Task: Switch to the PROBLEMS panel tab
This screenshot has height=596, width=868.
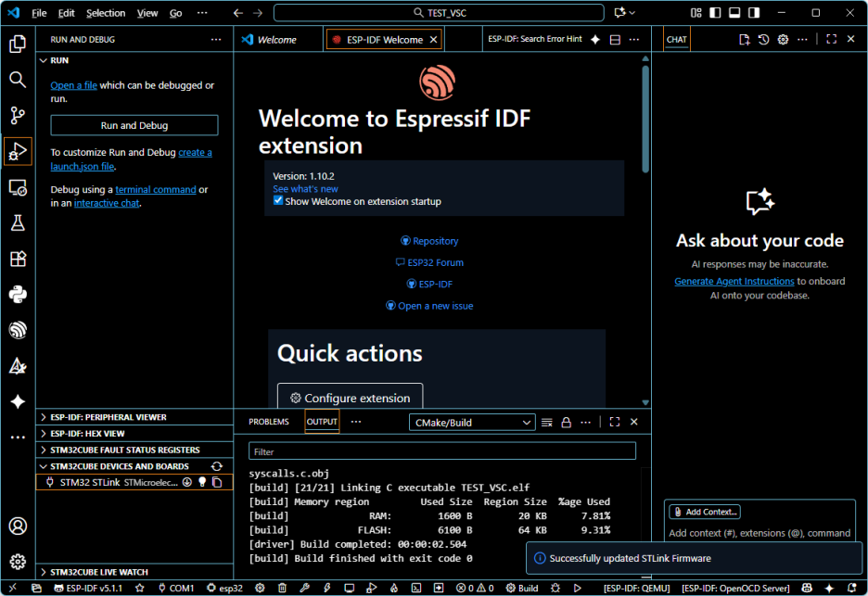Action: pyautogui.click(x=269, y=422)
